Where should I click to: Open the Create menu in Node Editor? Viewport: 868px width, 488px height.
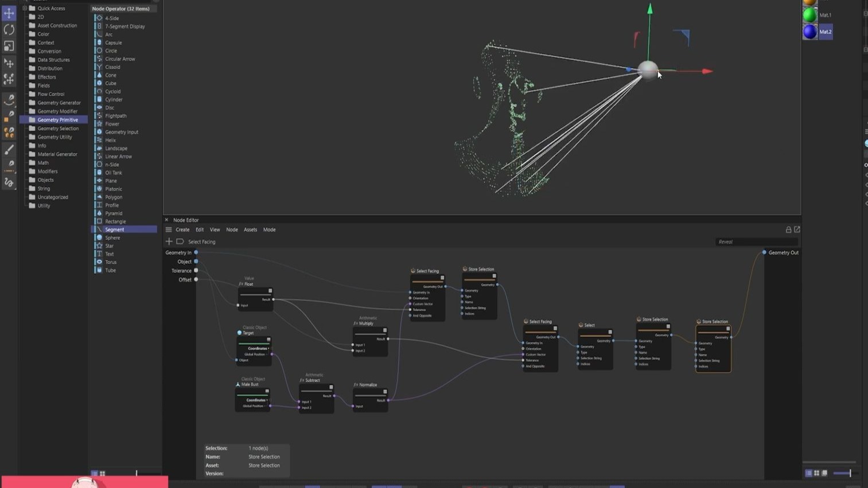pos(182,229)
